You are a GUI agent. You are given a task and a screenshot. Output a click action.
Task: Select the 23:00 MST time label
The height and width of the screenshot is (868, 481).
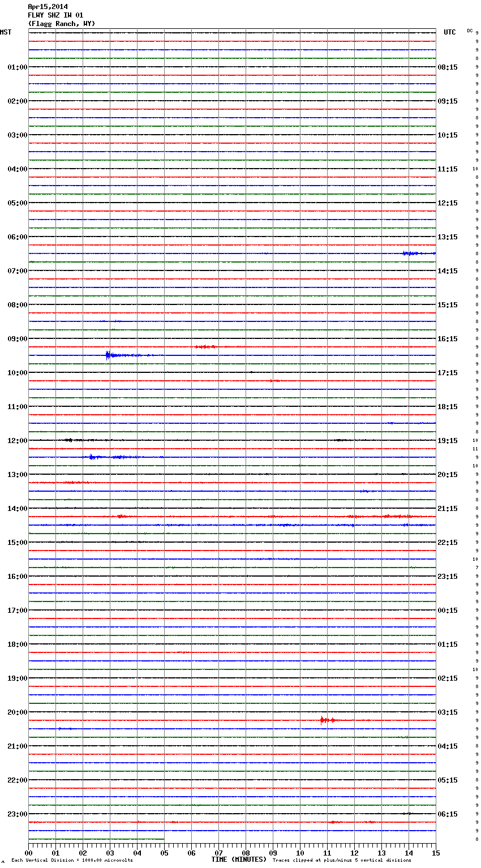18,814
